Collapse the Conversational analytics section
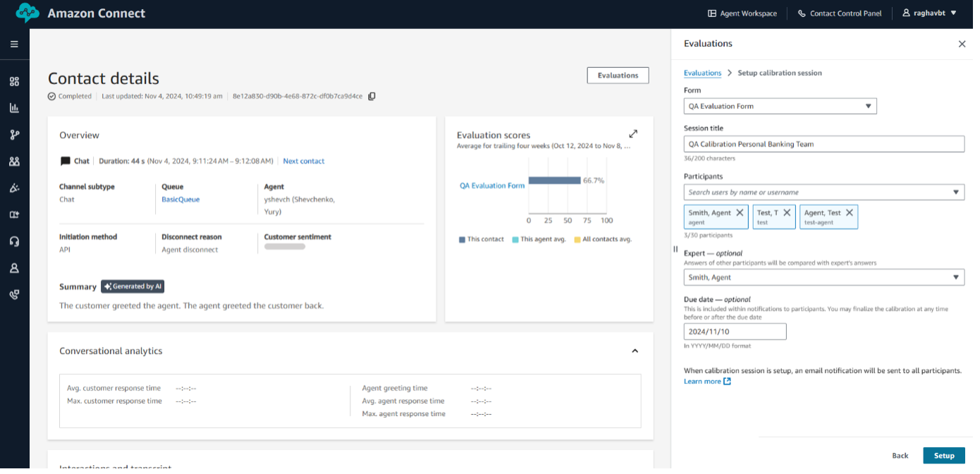 [635, 351]
